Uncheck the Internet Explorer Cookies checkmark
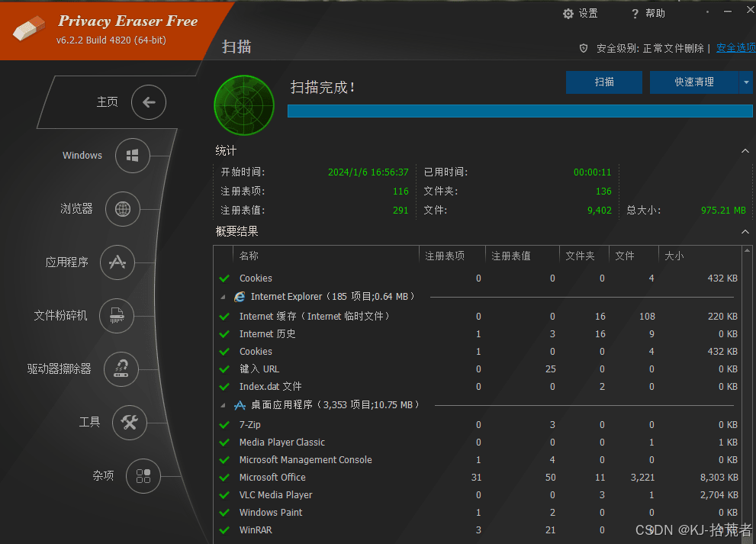 pos(224,352)
